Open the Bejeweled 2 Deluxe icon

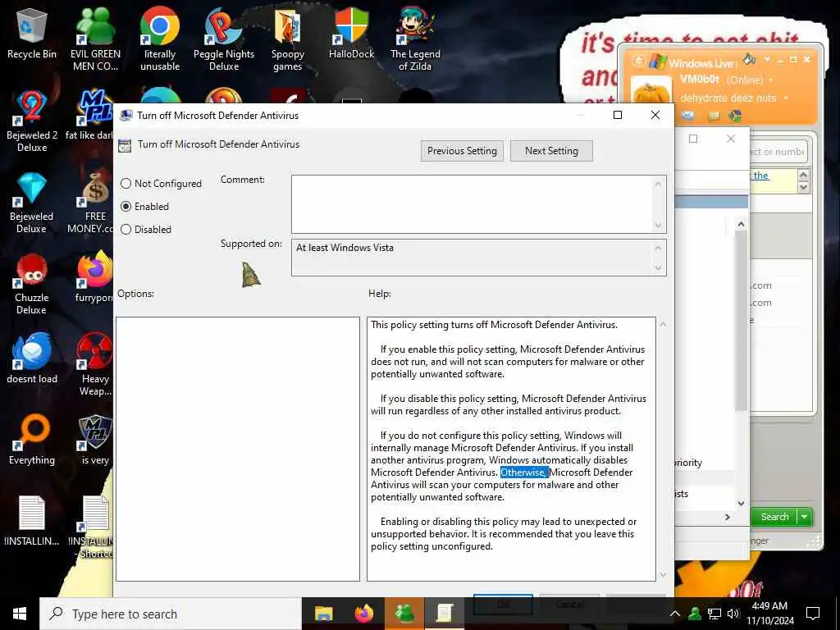[x=32, y=121]
